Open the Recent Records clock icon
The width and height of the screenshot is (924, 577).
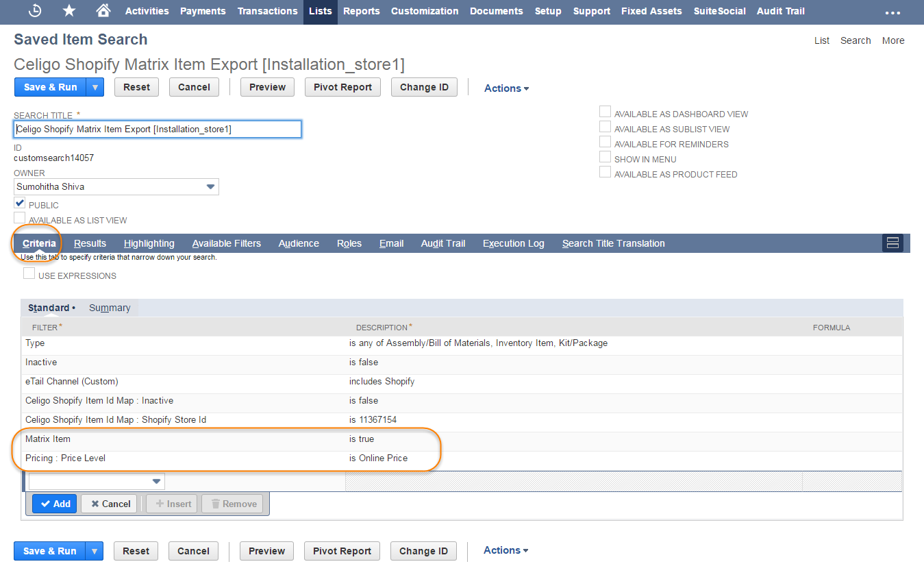coord(35,11)
